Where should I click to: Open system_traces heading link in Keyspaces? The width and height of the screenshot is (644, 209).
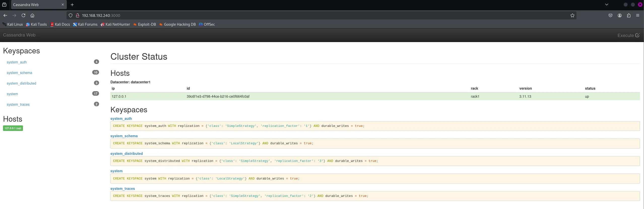pos(122,189)
